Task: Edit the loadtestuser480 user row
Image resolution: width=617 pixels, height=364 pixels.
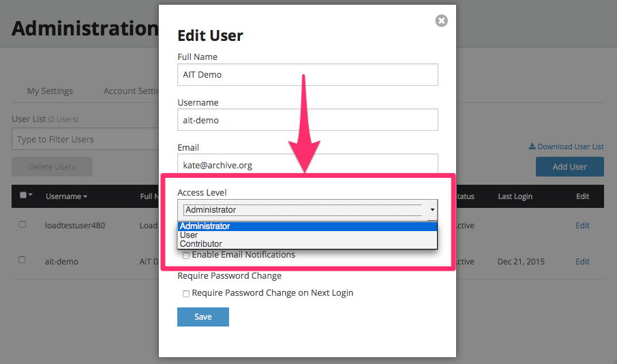Action: click(582, 226)
